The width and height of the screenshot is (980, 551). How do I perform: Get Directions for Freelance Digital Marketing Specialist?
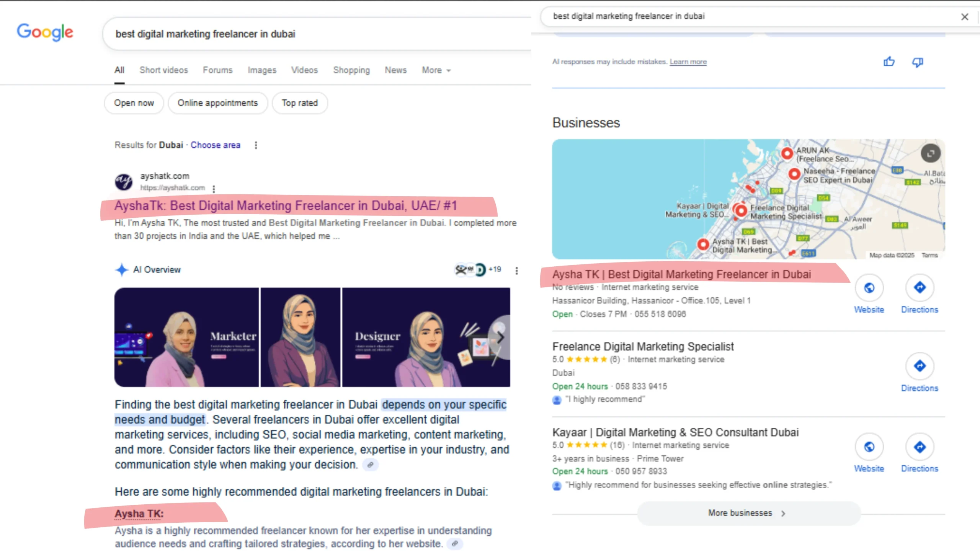pos(920,366)
